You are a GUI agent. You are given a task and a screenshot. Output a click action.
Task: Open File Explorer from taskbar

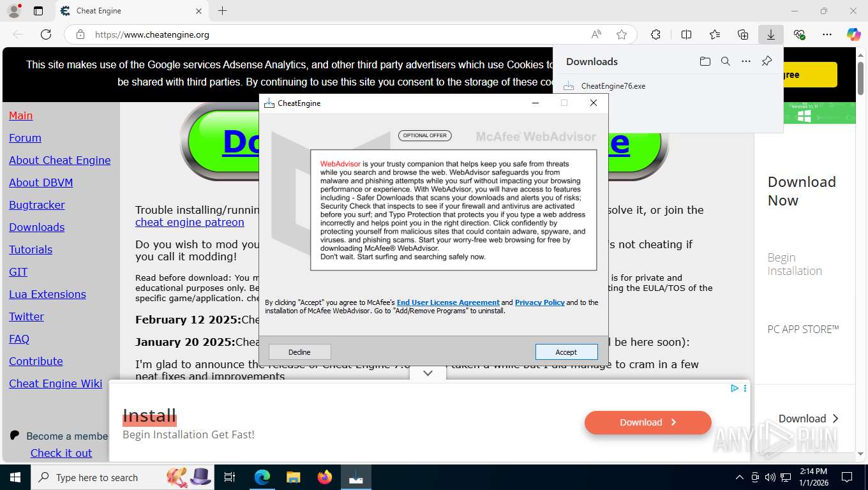[x=293, y=477]
